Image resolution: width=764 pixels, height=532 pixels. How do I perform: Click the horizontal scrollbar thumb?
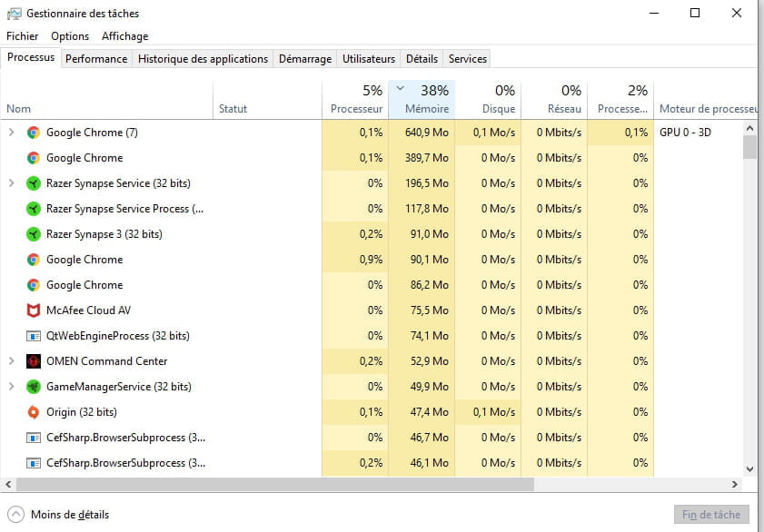pos(275,484)
